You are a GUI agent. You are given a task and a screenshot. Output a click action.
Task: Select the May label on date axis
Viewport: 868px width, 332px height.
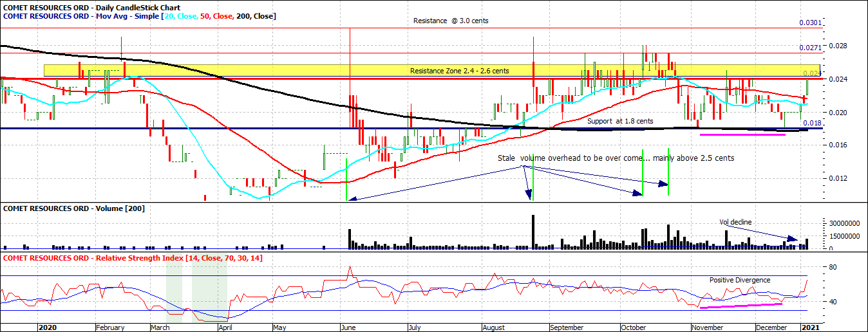pyautogui.click(x=280, y=327)
